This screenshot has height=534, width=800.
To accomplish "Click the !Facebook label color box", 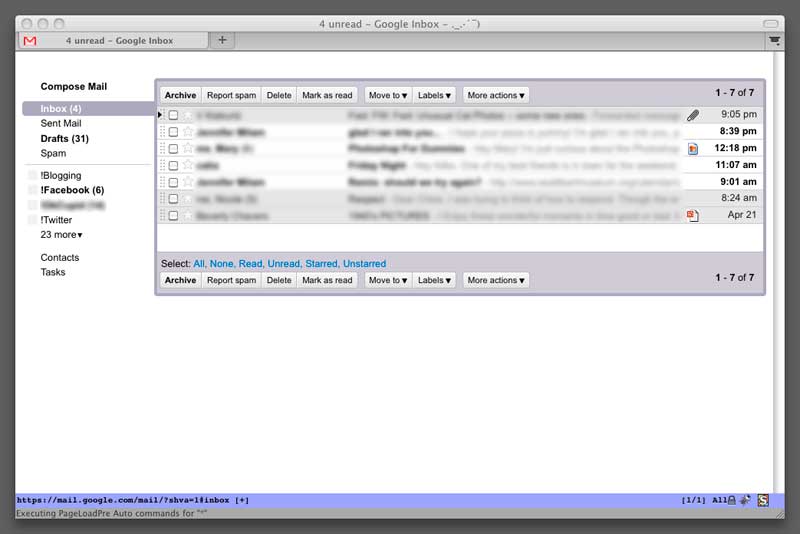I will [32, 190].
